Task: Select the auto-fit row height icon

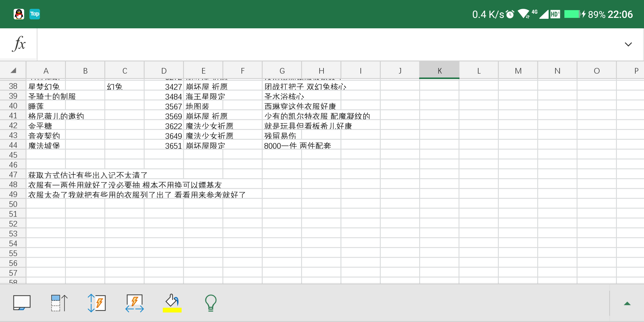Action: point(97,303)
